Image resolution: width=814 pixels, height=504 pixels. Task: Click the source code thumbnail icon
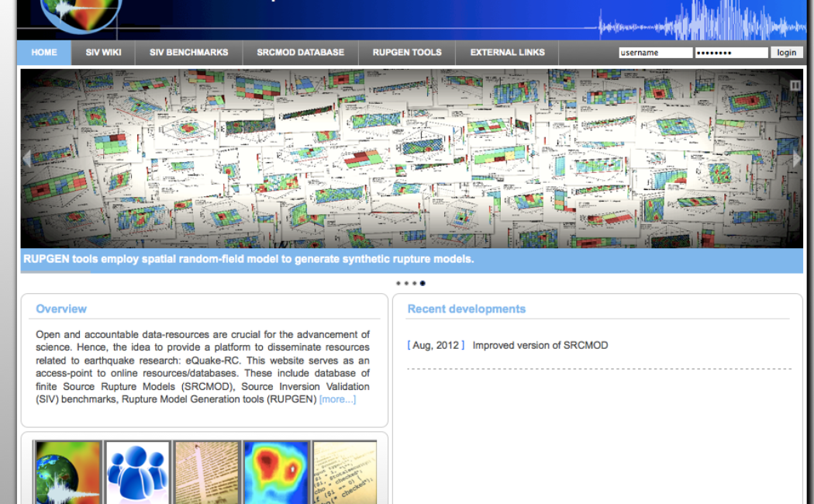(x=344, y=472)
